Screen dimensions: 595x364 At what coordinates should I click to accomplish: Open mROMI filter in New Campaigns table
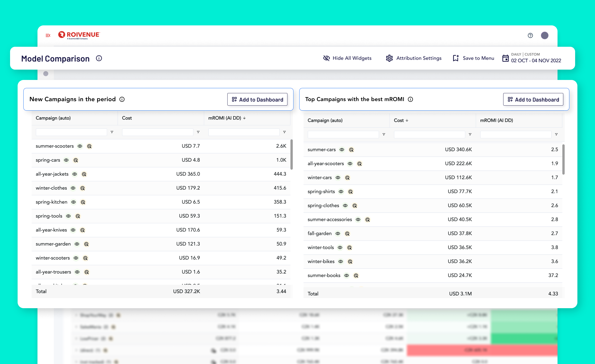[x=284, y=132]
